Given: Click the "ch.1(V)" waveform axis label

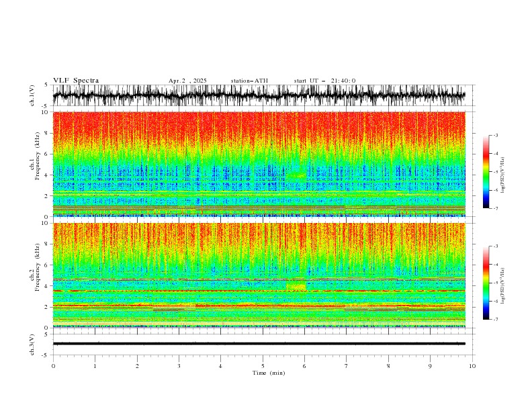Looking at the screenshot, I should 32,95.
